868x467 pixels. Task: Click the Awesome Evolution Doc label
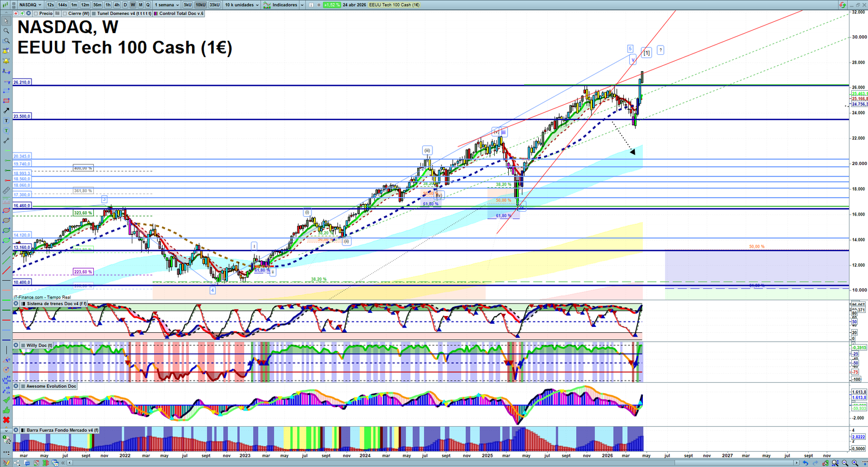(52, 386)
